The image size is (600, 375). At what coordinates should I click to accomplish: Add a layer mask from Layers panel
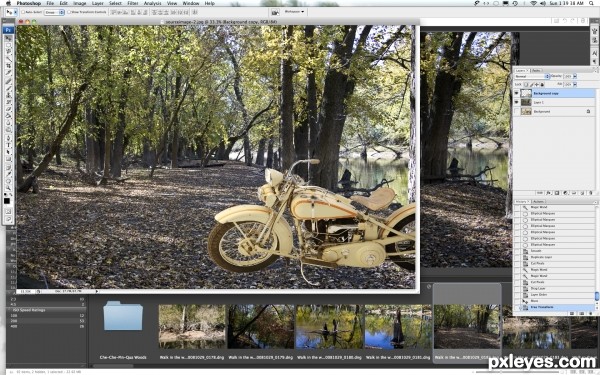(557, 193)
